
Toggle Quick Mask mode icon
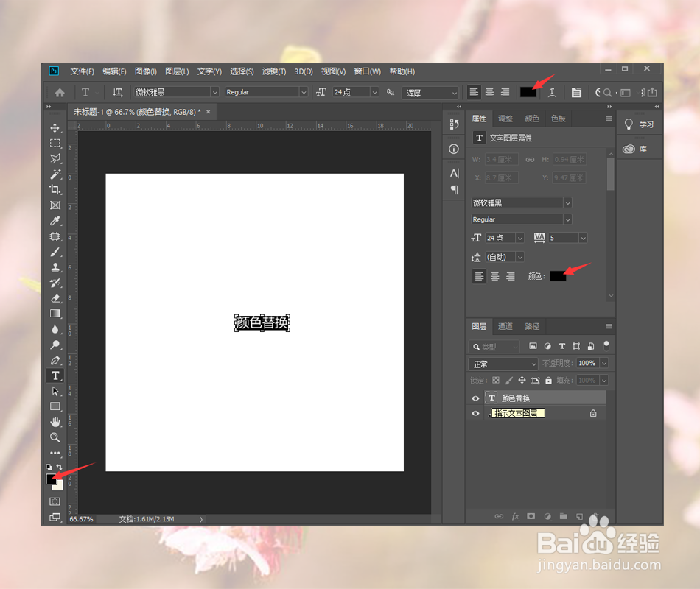tap(55, 501)
